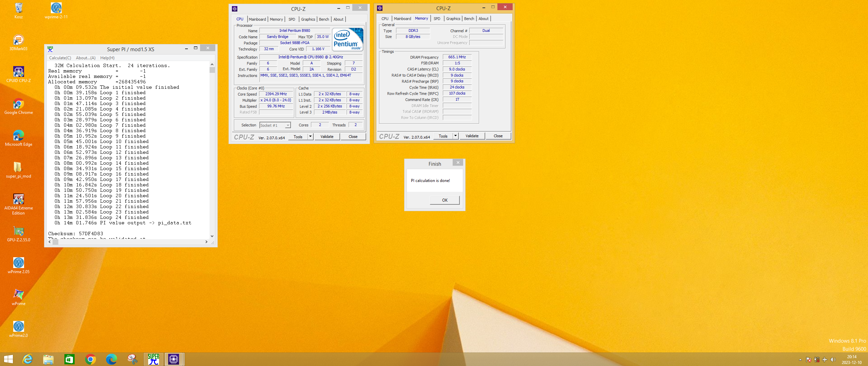The height and width of the screenshot is (366, 868).
Task: Open the Snipping Tool taskbar icon
Action: click(x=133, y=359)
